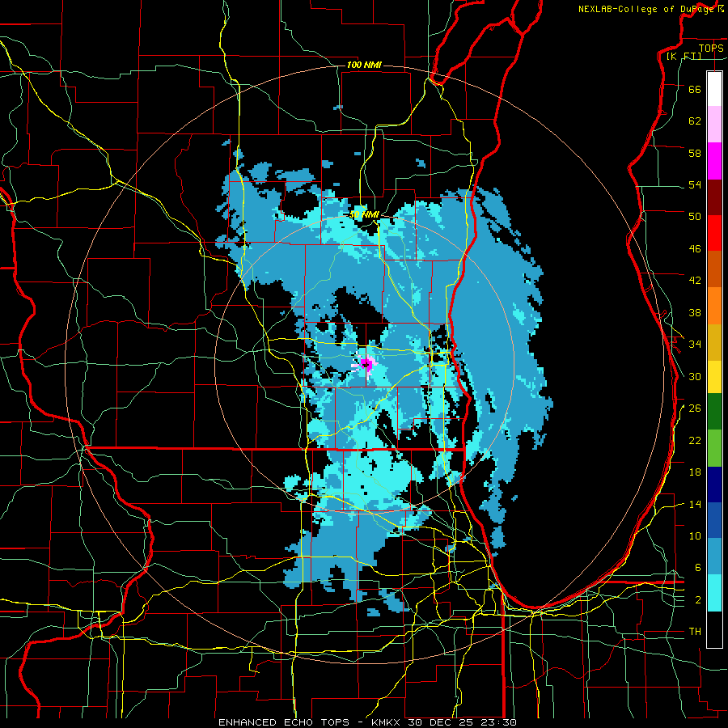728x728 pixels.
Task: Click the 30 DEC 25 date text
Action: [440, 722]
